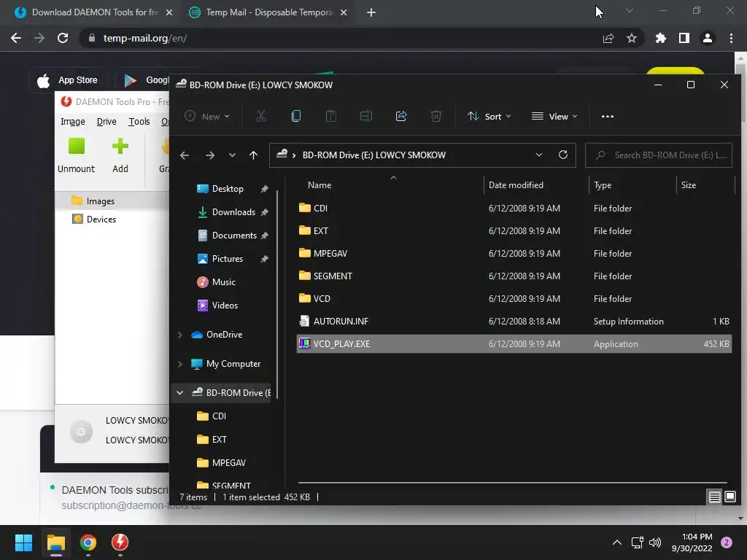
Task: Switch to large thumbnails view icon
Action: pos(730,497)
